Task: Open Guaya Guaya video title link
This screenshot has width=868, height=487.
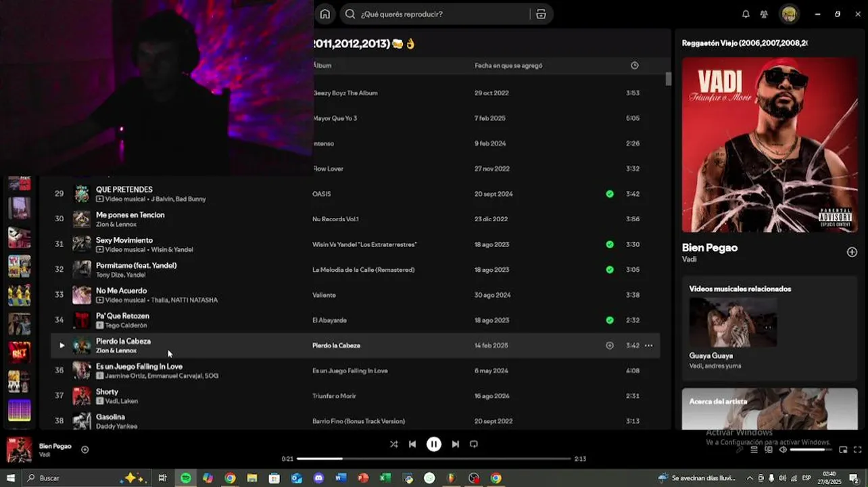Action: coord(711,356)
